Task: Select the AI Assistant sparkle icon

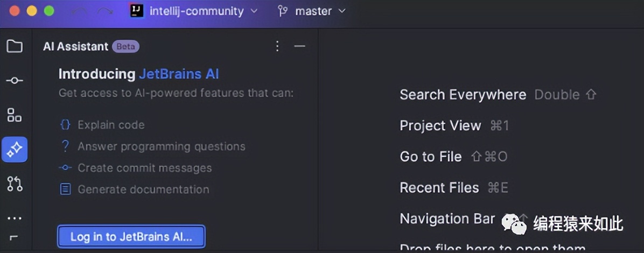Action: (15, 150)
